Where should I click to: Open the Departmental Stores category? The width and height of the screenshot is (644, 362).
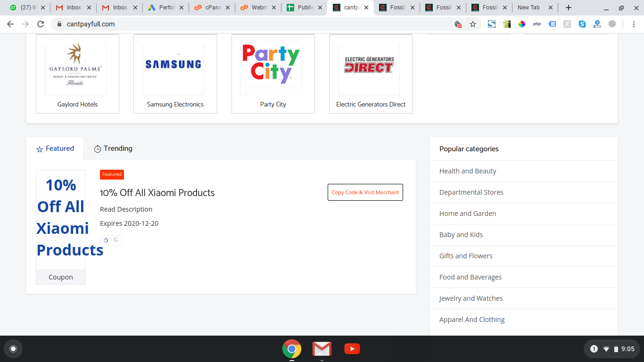pyautogui.click(x=471, y=192)
